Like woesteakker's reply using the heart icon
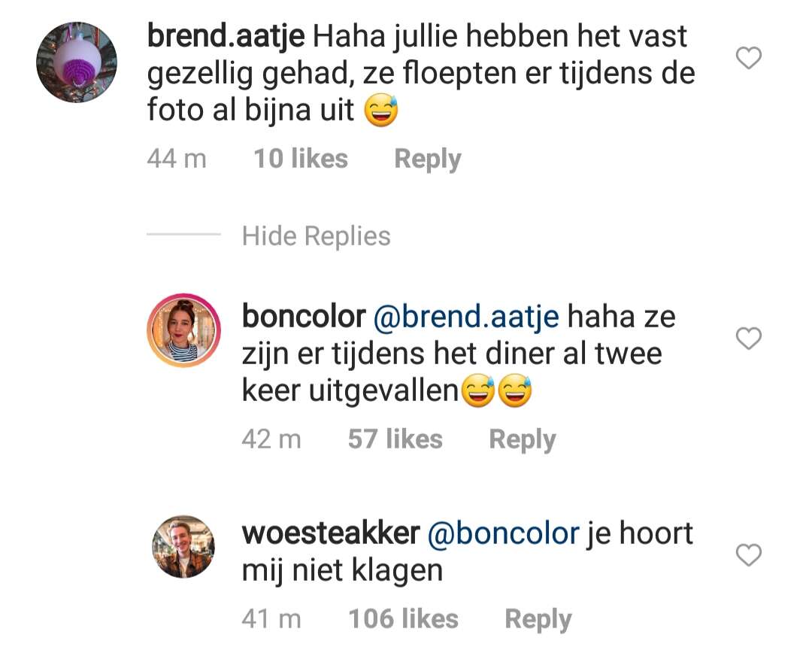Screen dimensions: 812x650 (749, 555)
